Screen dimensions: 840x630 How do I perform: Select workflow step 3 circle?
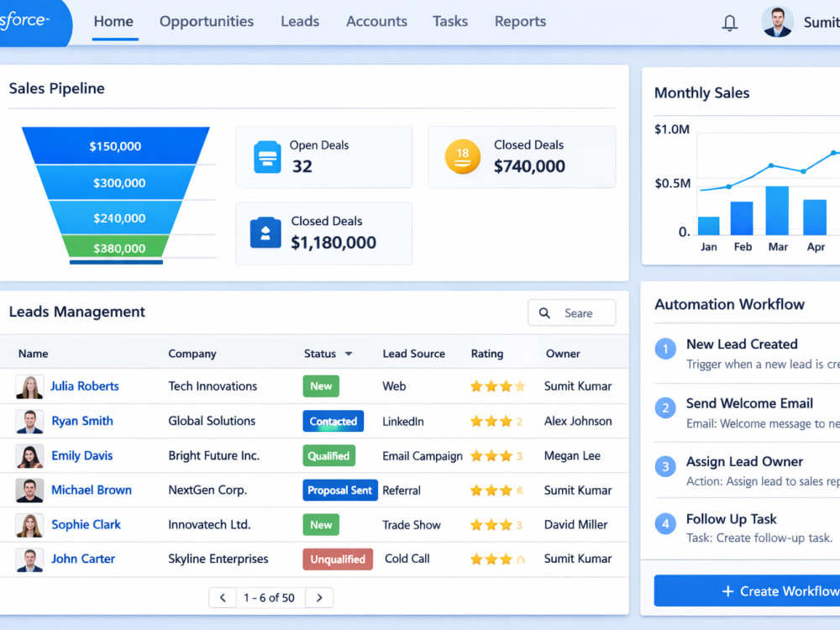665,466
